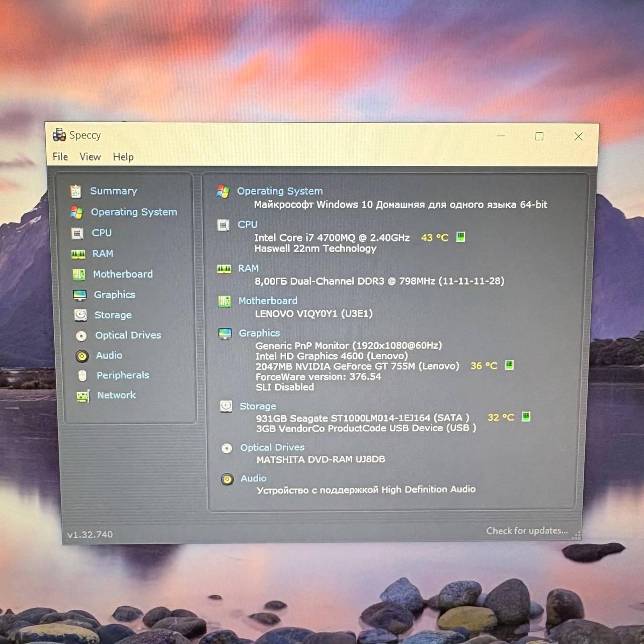Click the 43 °C CPU temperature value

[435, 237]
